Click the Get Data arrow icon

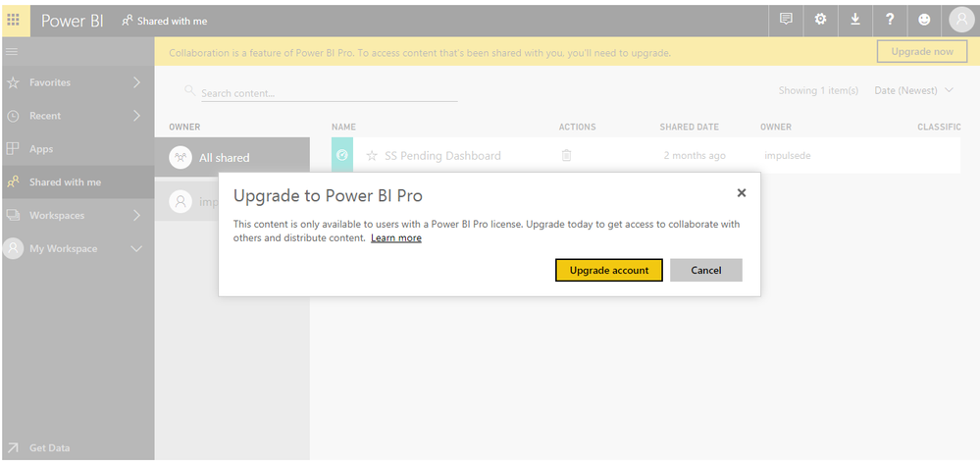pyautogui.click(x=13, y=448)
